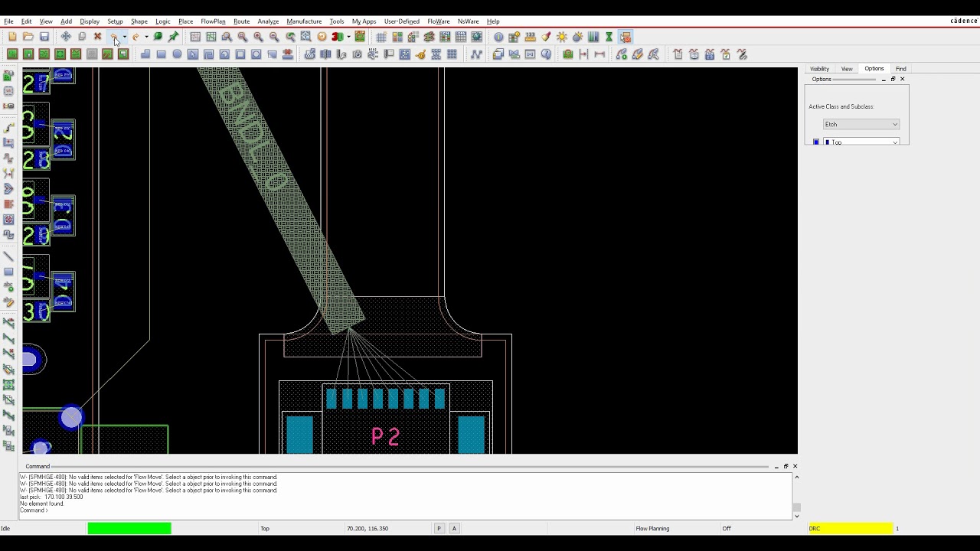Select the Move tool
Viewport: 980px width, 551px height.
[66, 37]
